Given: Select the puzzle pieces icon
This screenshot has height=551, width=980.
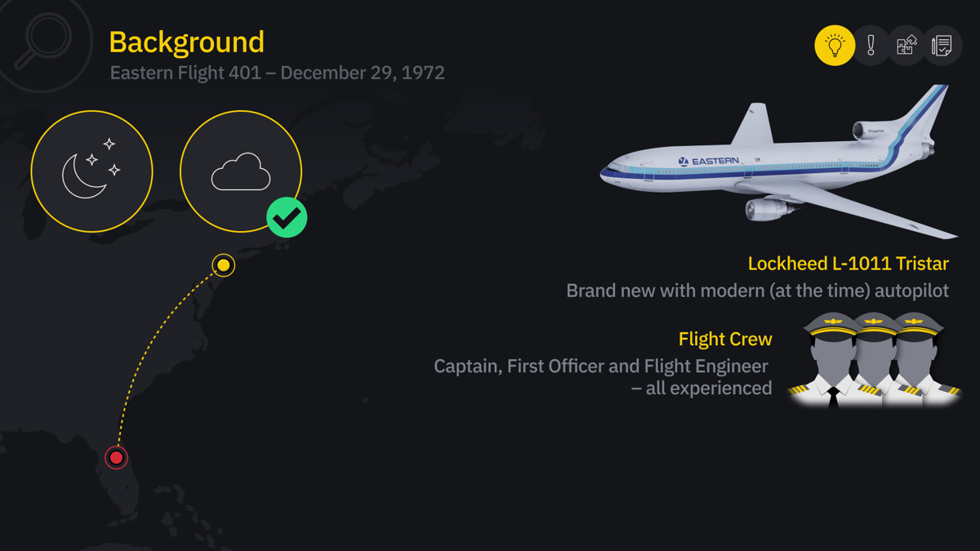Looking at the screenshot, I should tap(906, 46).
